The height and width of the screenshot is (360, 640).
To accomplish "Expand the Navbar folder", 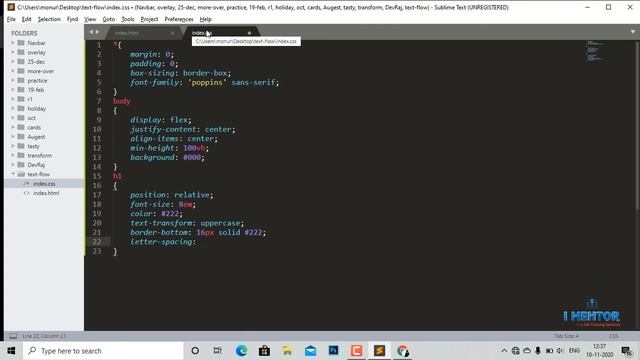I will [x=13, y=43].
